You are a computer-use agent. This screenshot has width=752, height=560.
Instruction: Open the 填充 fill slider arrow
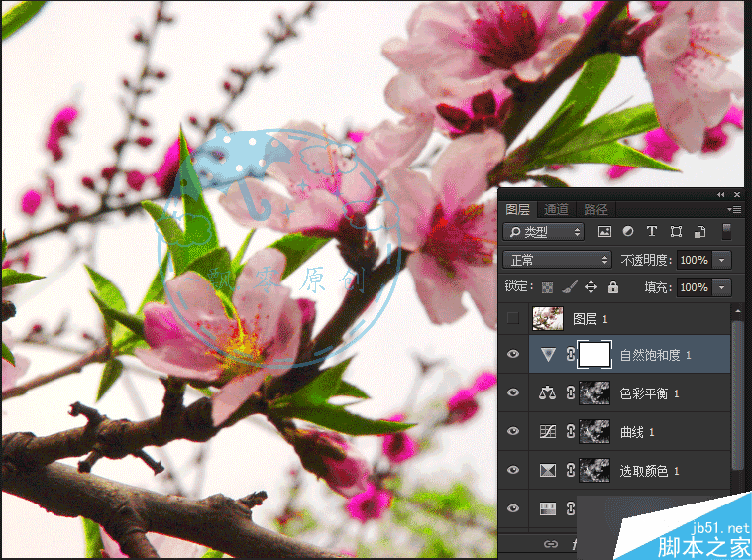click(722, 287)
